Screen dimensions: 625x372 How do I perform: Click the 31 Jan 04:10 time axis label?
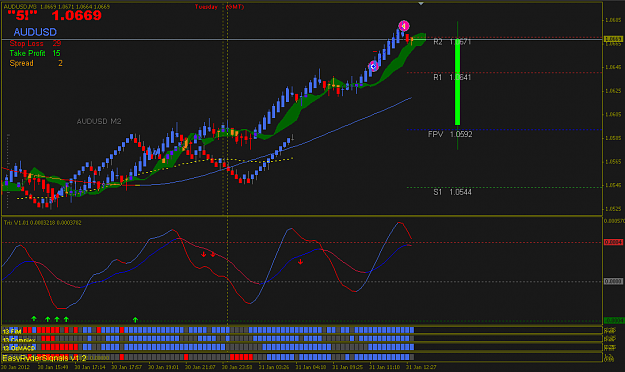[311, 367]
